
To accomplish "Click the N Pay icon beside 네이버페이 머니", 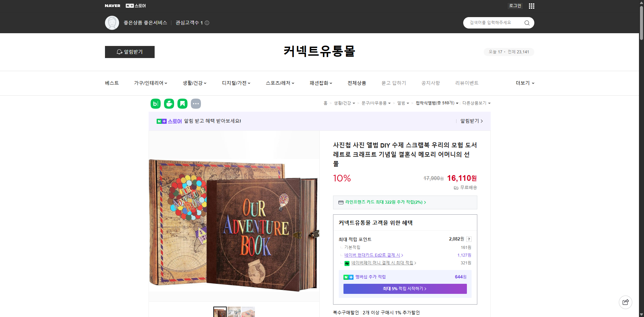I will [347, 263].
